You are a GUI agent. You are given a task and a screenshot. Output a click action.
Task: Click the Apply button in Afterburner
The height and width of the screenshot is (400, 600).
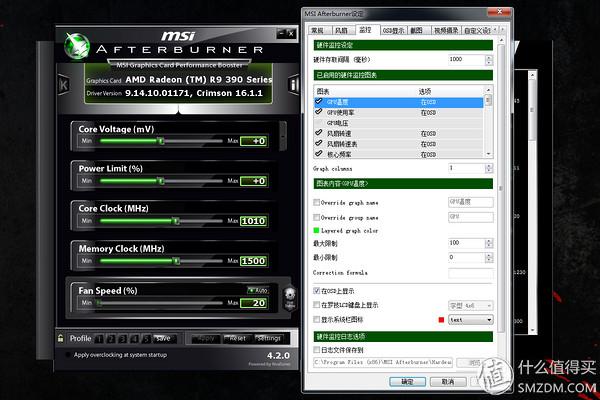click(206, 338)
